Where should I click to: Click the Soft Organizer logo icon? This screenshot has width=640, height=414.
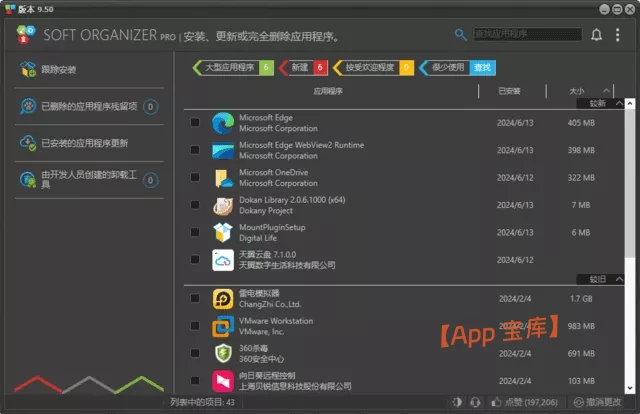coord(26,34)
